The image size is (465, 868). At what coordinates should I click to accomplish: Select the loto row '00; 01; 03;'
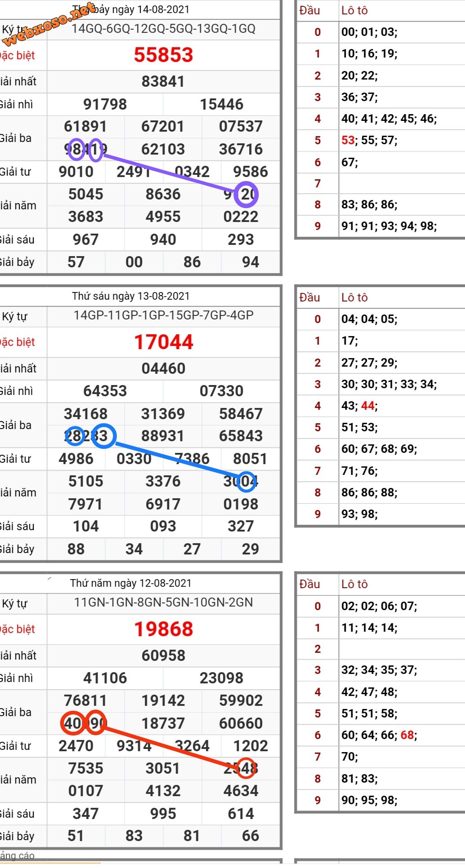pyautogui.click(x=369, y=32)
